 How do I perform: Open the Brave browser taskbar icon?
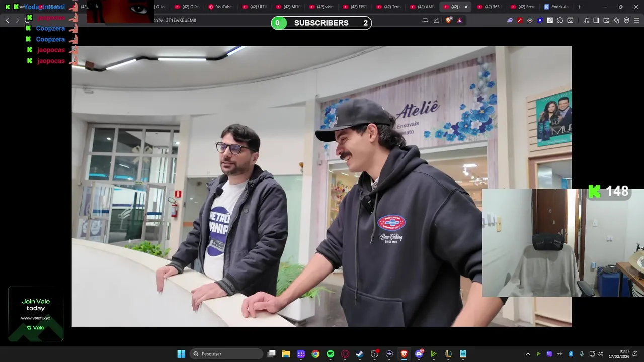[x=404, y=354]
